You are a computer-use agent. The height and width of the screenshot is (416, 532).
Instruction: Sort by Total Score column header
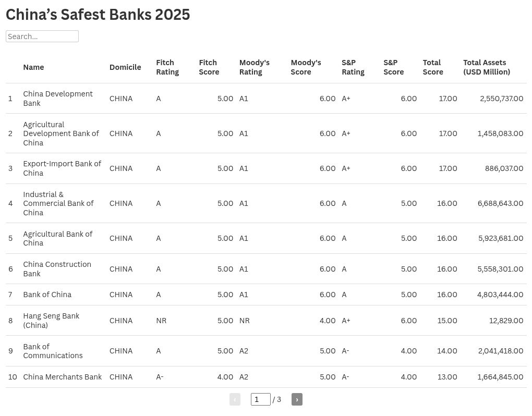pos(433,67)
